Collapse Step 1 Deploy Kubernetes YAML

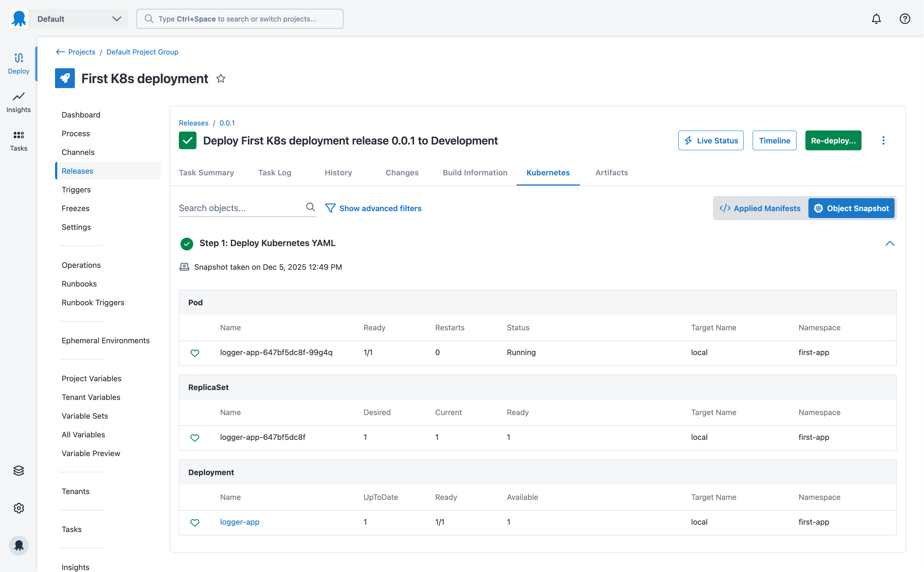[x=890, y=243]
